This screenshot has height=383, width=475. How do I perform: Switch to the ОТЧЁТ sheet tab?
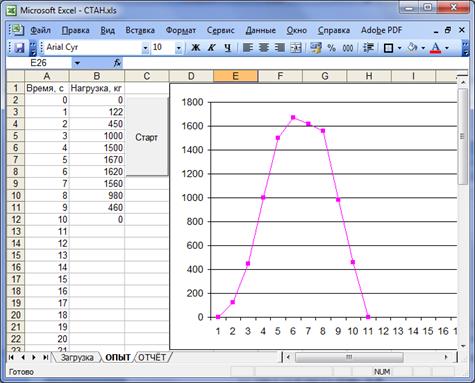coord(152,357)
